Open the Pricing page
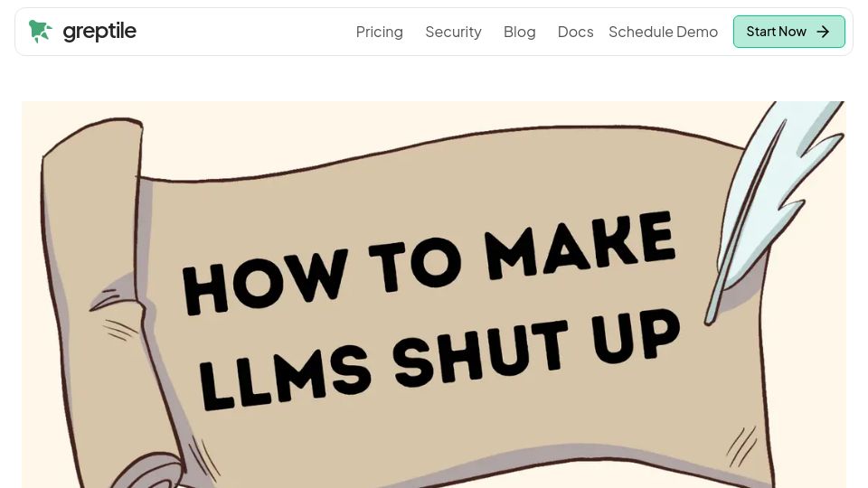 coord(379,33)
